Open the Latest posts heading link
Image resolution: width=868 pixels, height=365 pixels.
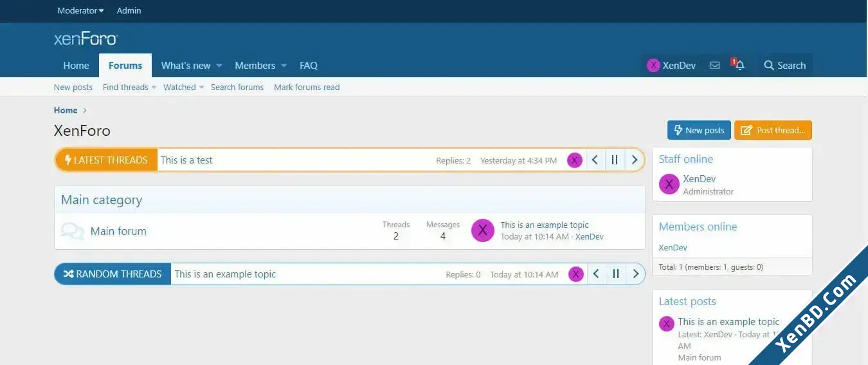pyautogui.click(x=687, y=301)
